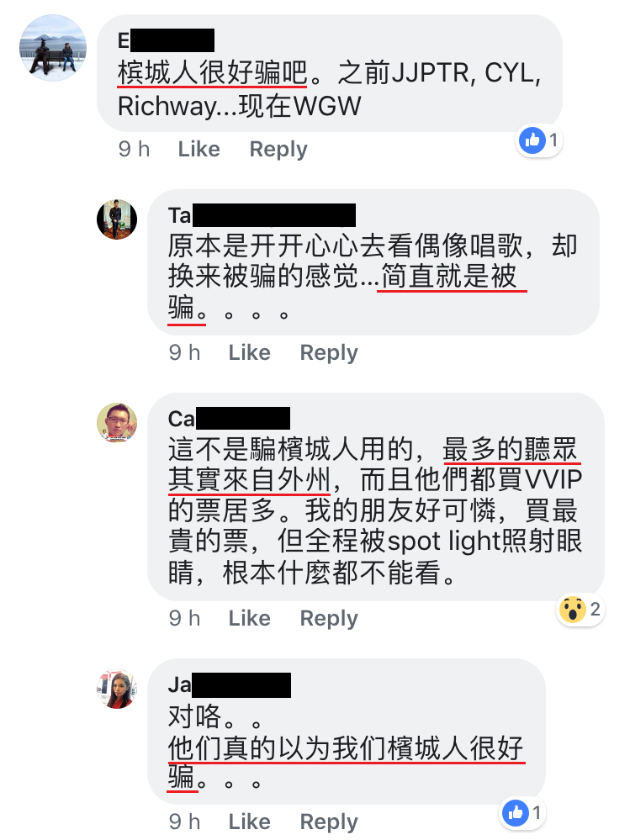Reply to Ca's spot light comment
The height and width of the screenshot is (840, 630).
pyautogui.click(x=329, y=618)
